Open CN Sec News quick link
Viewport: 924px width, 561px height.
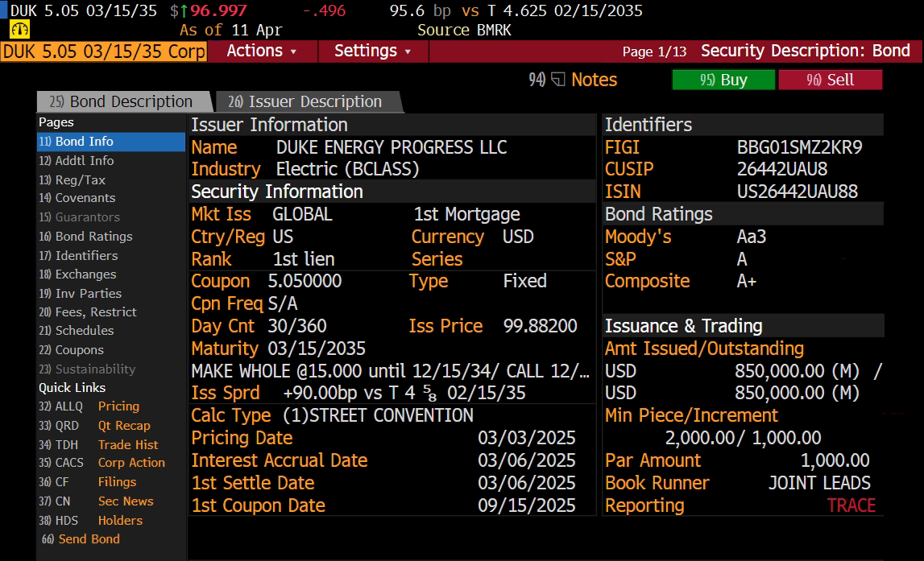[96, 501]
